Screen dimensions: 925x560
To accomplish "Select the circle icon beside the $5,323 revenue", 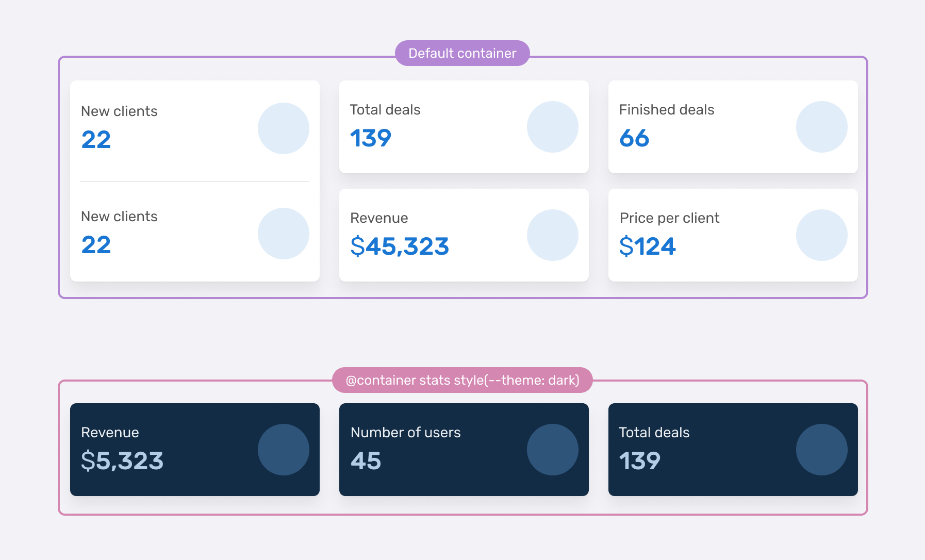I will pyautogui.click(x=283, y=450).
